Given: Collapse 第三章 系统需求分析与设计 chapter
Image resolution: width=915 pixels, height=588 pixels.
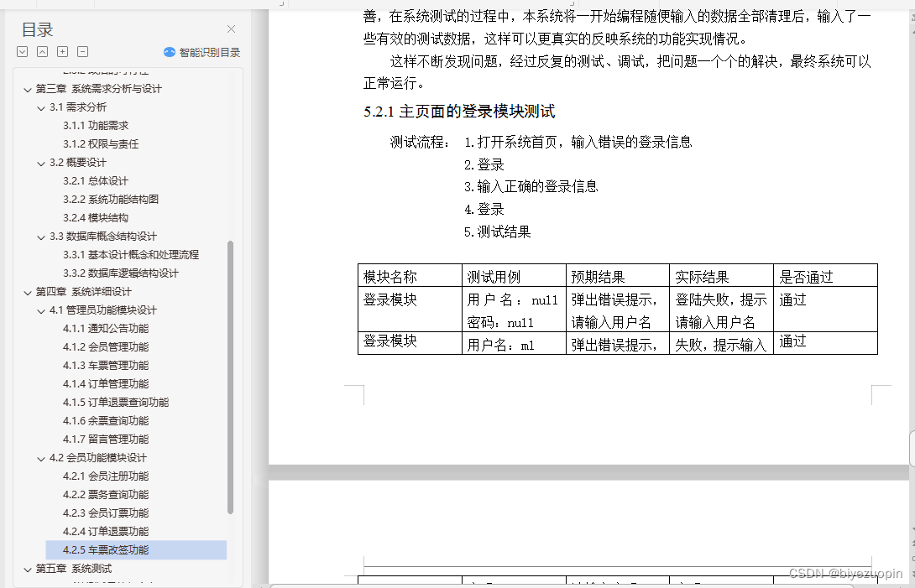Looking at the screenshot, I should [x=28, y=88].
